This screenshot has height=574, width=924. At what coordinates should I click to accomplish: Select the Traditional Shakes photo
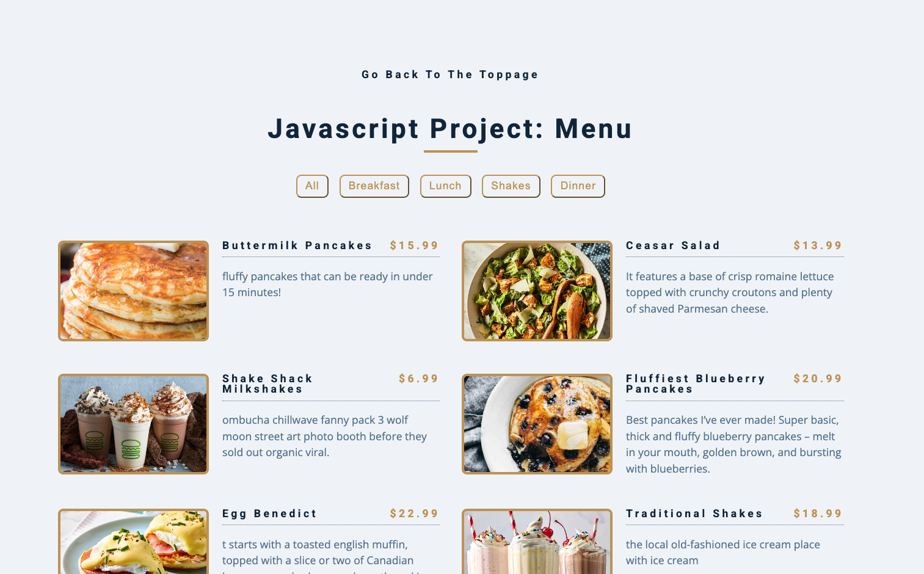click(537, 541)
